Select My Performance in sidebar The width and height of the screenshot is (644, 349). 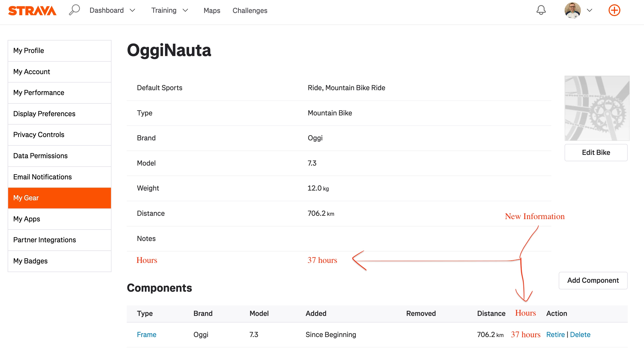tap(60, 93)
